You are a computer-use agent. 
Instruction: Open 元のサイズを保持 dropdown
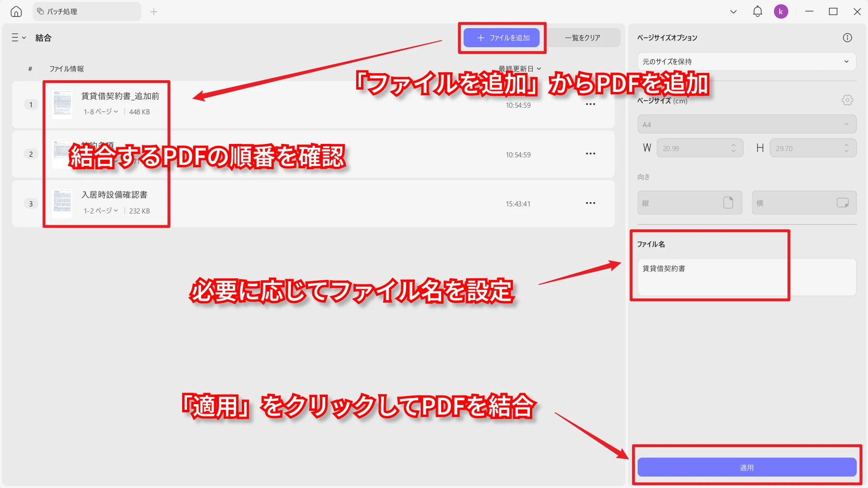747,61
